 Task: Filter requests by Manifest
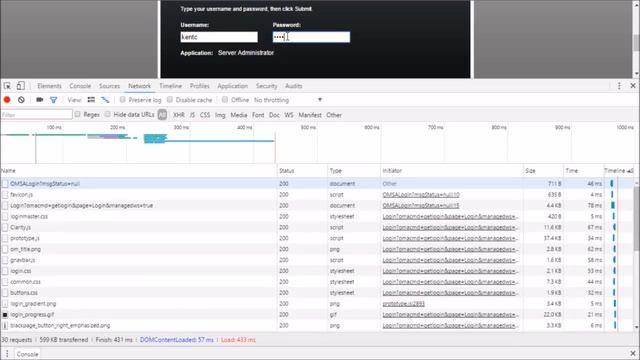(x=310, y=115)
